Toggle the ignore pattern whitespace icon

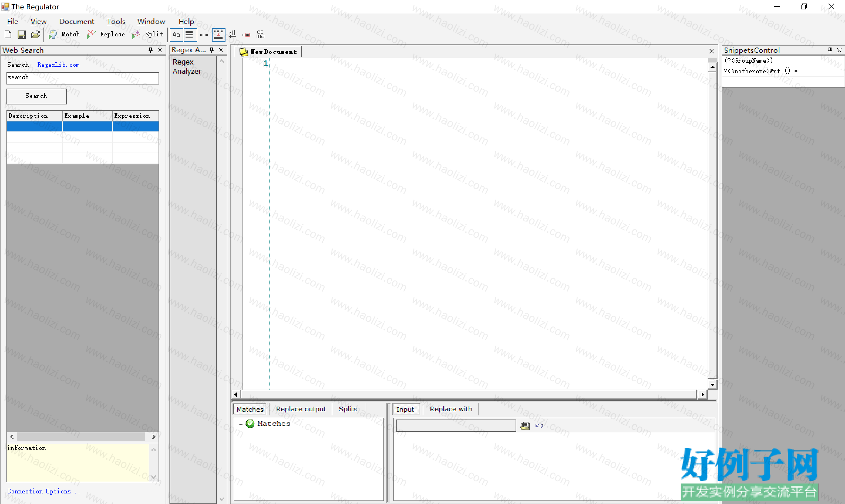tap(246, 35)
